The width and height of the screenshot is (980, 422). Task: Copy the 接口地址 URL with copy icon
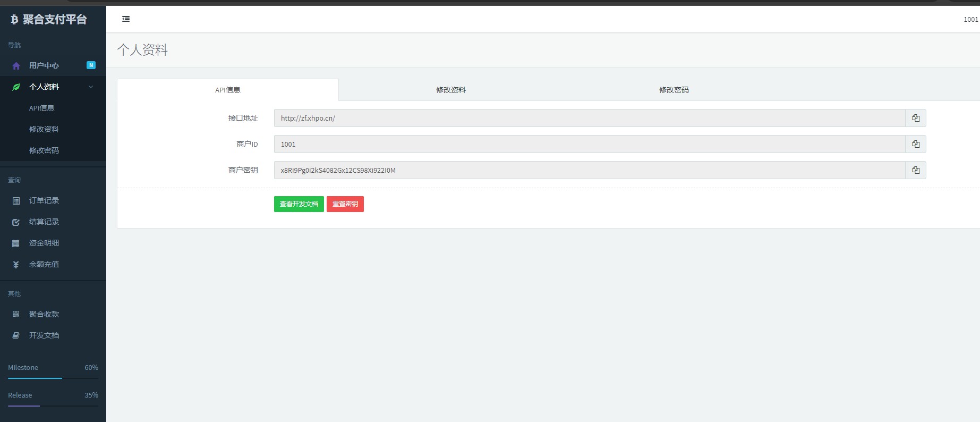click(x=915, y=118)
